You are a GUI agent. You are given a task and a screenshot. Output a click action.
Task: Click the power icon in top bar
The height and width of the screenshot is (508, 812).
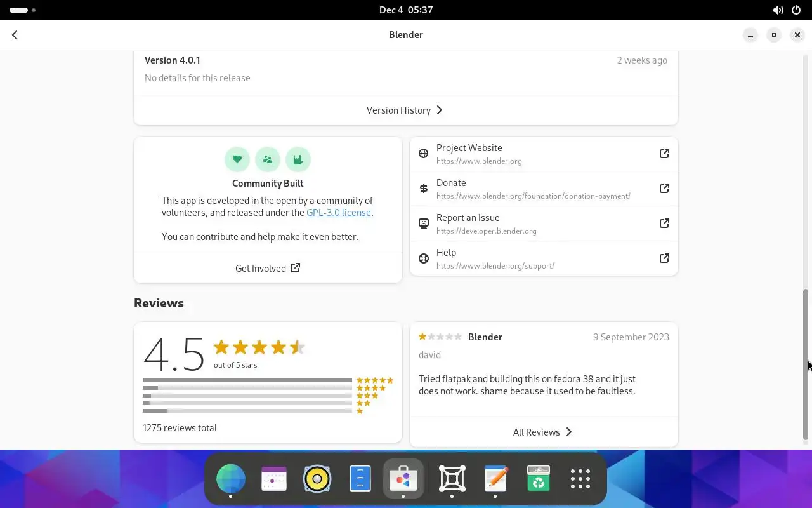coord(797,10)
